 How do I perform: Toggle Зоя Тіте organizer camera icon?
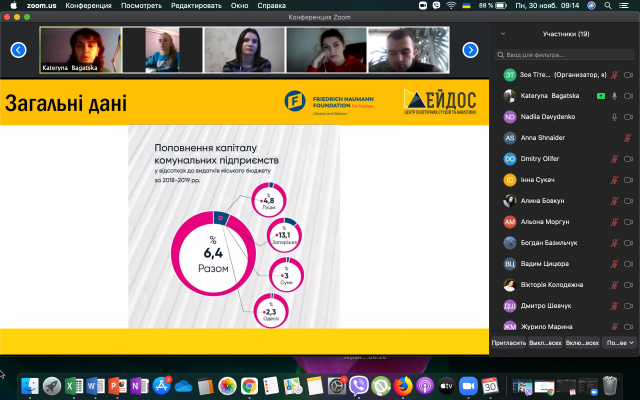click(x=629, y=75)
